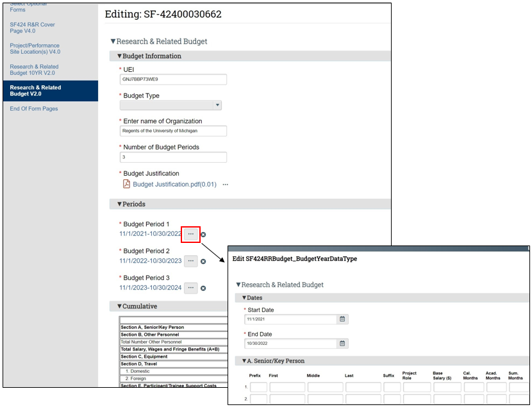Viewport: 532px width, 407px height.
Task: Click the 'Section C, Equipment' cumulative row
Action: pos(174,356)
